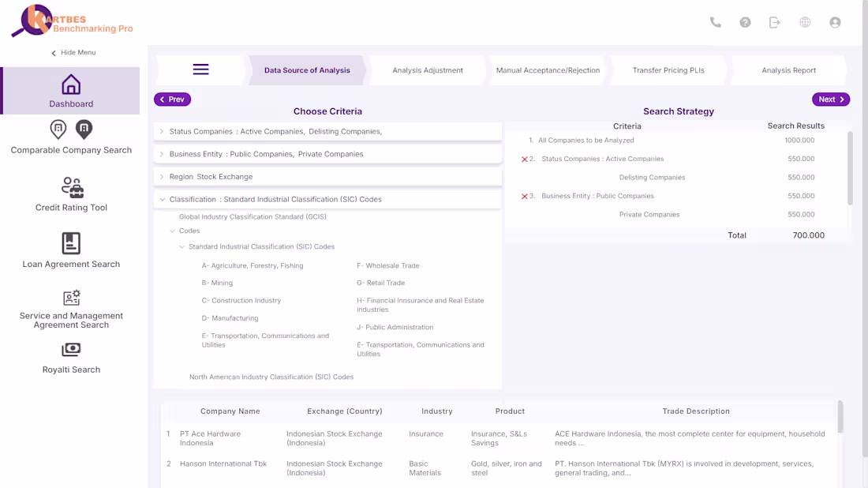Expand Status Companies criteria row
Image resolution: width=868 pixels, height=488 pixels.
pos(327,131)
